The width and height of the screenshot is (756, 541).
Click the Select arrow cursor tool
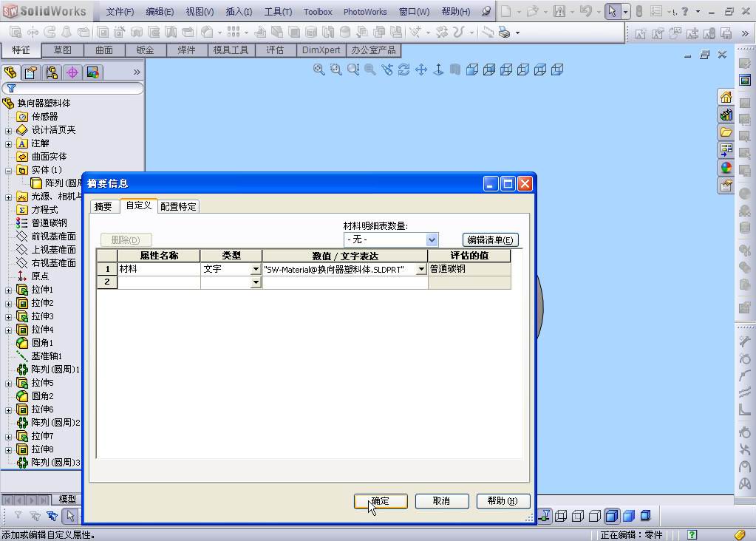click(613, 11)
